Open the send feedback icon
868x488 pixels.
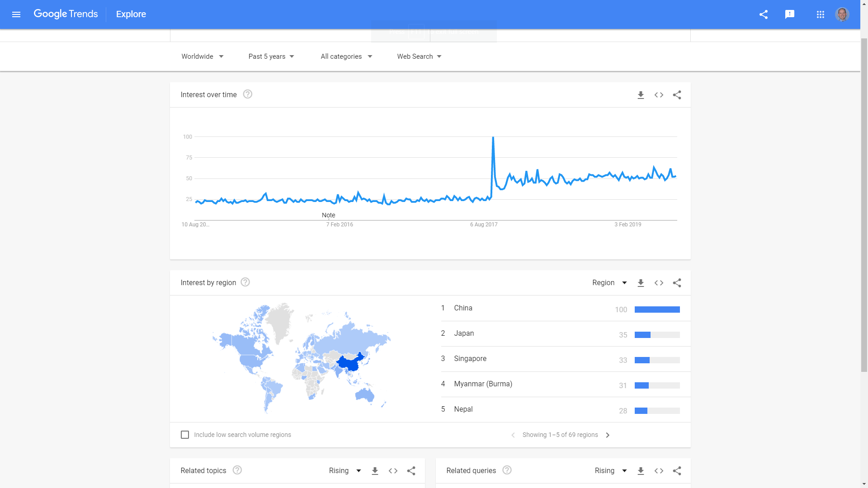tap(790, 14)
